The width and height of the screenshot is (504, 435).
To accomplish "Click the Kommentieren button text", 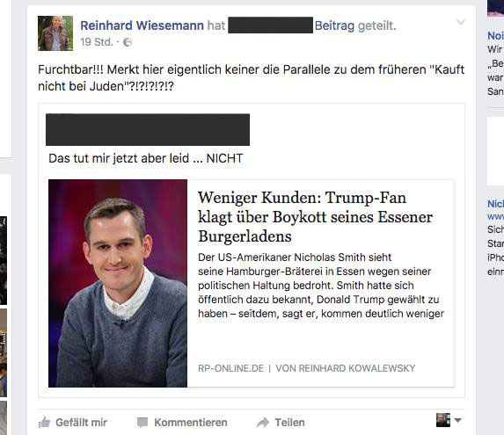I will click(191, 423).
